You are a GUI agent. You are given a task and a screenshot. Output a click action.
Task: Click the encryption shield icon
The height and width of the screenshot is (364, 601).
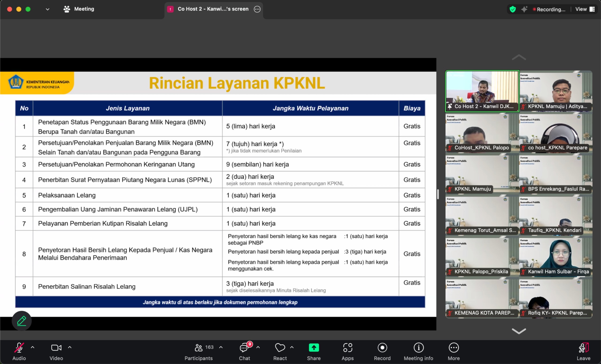point(513,9)
